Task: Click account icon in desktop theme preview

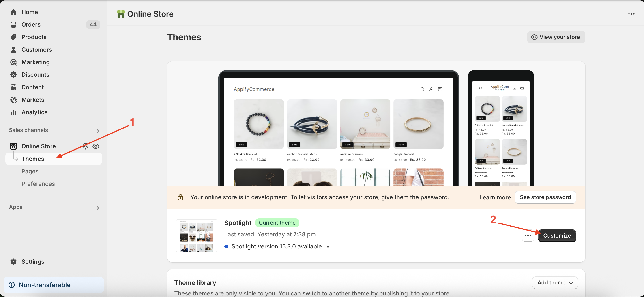Action: (431, 89)
